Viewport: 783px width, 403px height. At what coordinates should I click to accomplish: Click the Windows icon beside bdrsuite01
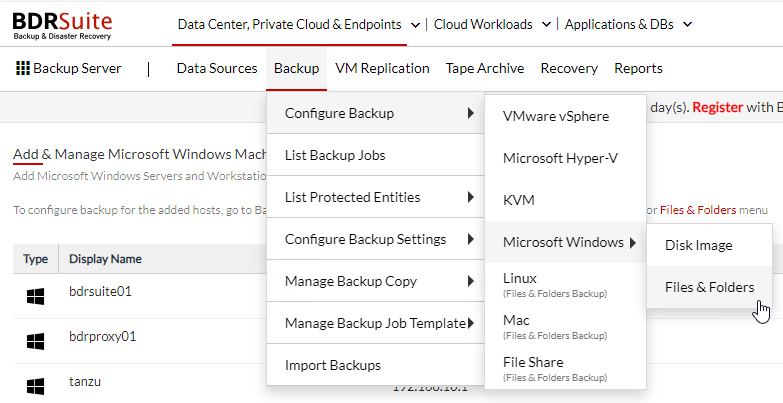click(x=35, y=297)
